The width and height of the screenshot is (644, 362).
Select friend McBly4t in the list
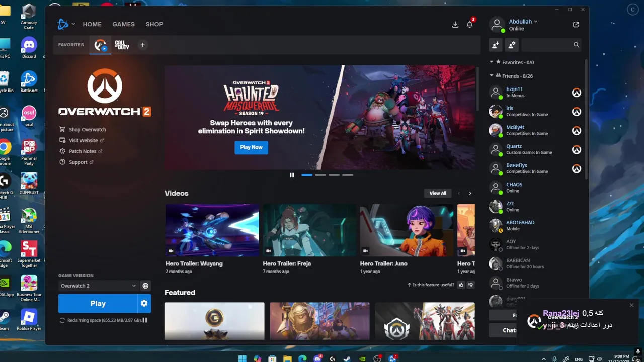tap(536, 130)
